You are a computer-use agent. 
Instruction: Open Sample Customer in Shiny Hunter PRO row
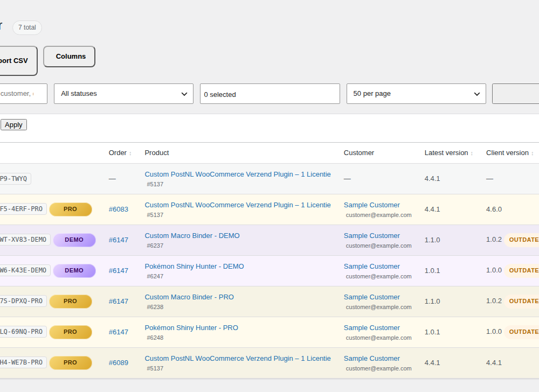[371, 328]
